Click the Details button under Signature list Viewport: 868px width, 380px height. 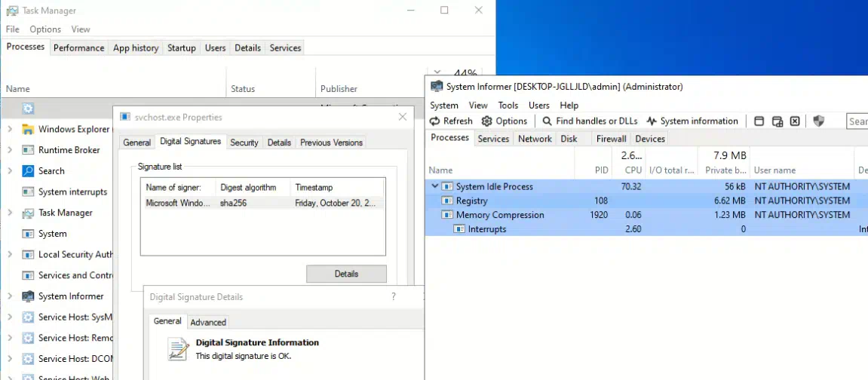pyautogui.click(x=347, y=274)
